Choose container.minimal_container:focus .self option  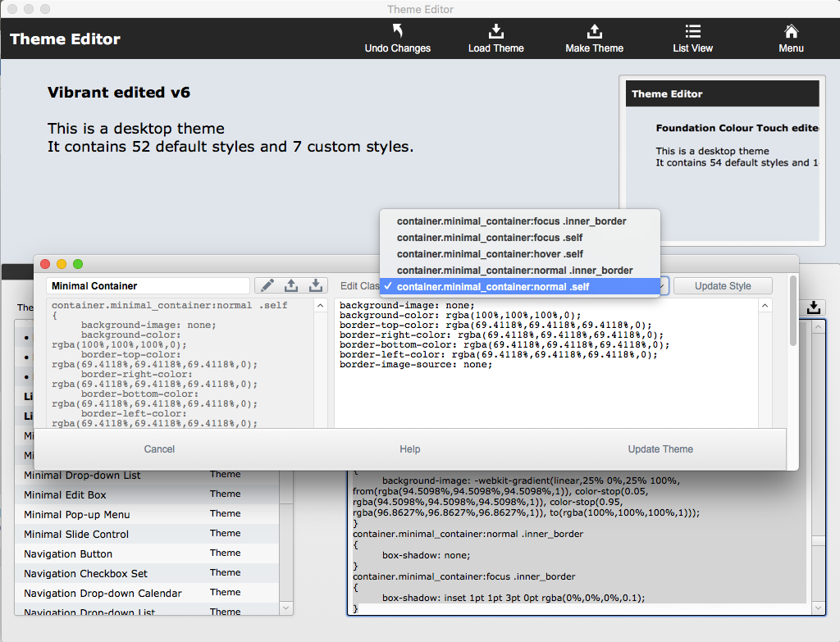[489, 238]
